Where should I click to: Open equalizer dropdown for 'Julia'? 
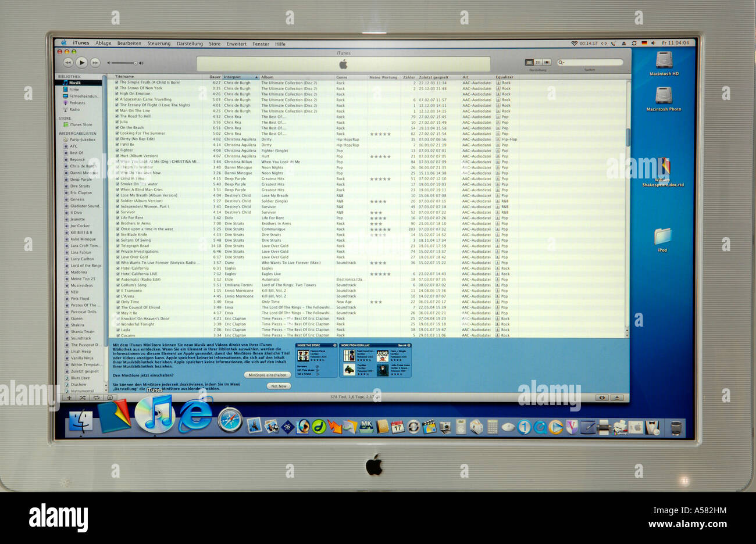(498, 122)
